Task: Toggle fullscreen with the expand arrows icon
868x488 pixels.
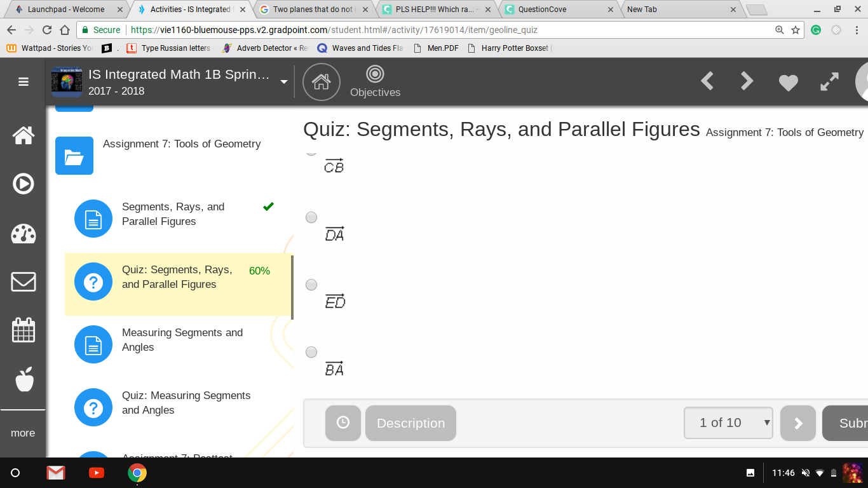Action: pyautogui.click(x=829, y=81)
